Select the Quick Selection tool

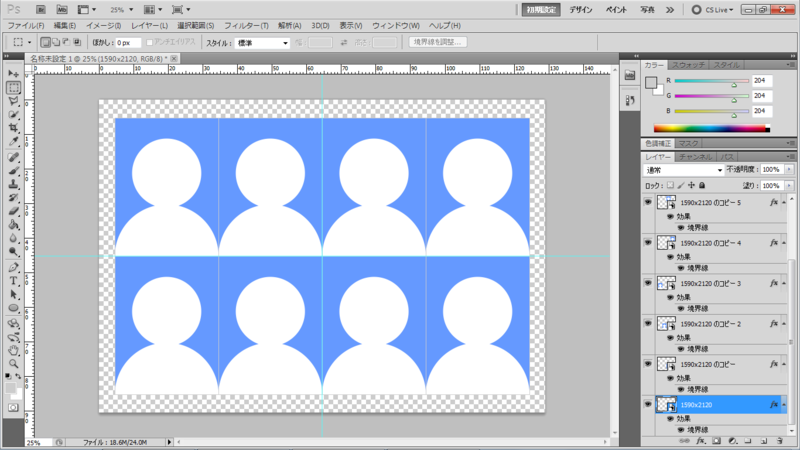point(14,114)
